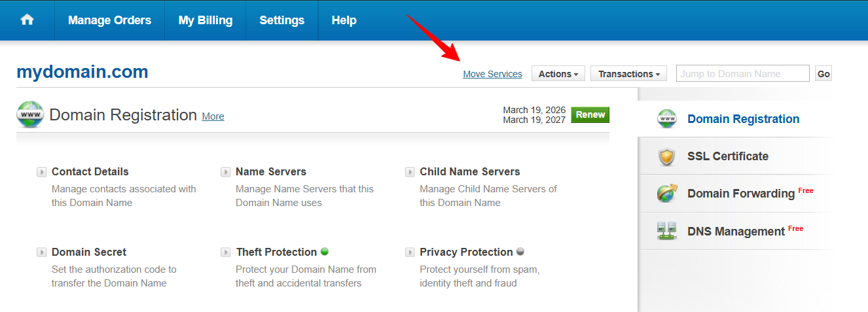This screenshot has height=312, width=868.
Task: Select the Domain Registration sidebar globe icon
Action: click(x=667, y=119)
